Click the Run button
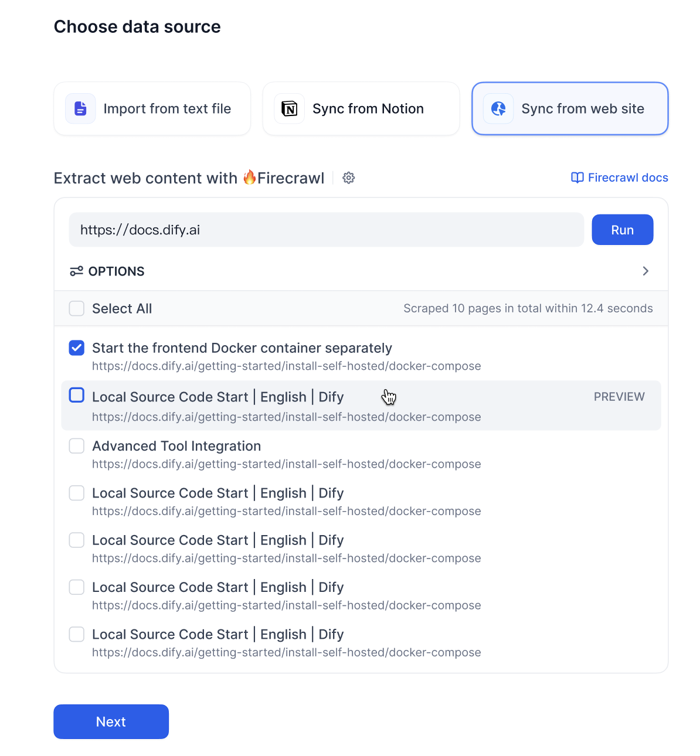700x756 pixels. point(623,230)
